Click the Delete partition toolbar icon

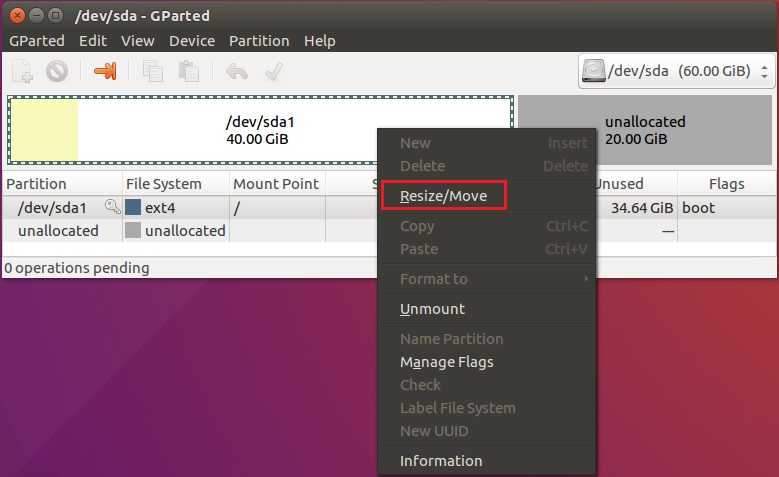[57, 72]
